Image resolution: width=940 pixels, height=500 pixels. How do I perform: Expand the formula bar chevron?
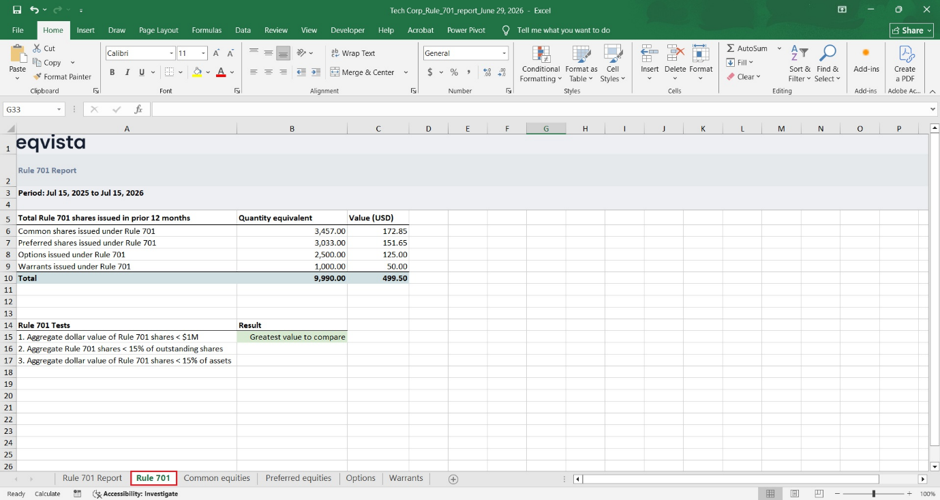click(x=932, y=109)
